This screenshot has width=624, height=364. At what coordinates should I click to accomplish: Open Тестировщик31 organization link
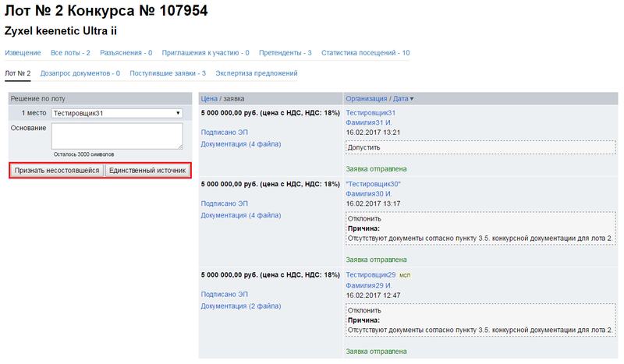(370, 113)
